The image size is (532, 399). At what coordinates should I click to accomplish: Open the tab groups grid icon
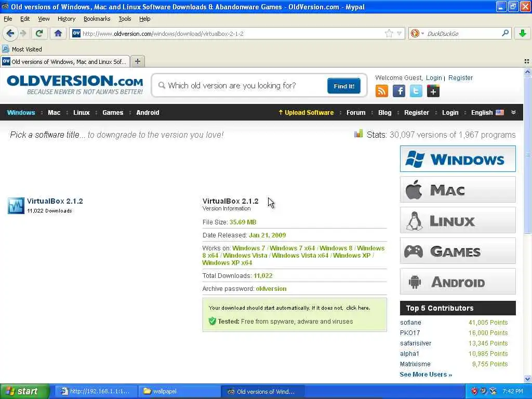coord(527,61)
